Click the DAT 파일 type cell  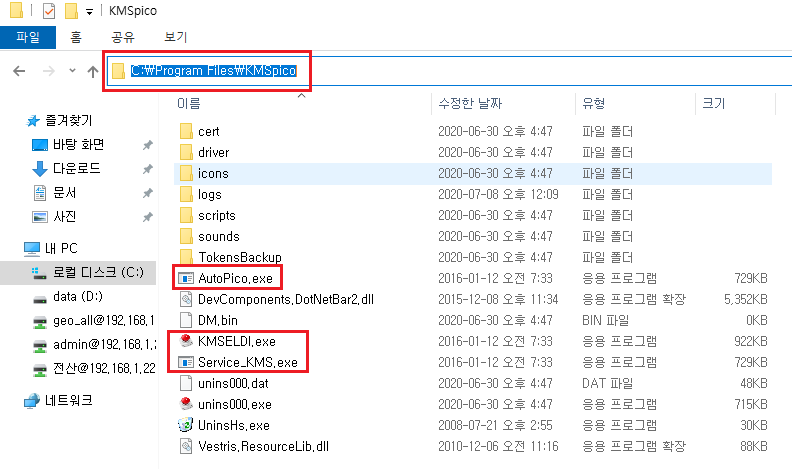point(607,383)
